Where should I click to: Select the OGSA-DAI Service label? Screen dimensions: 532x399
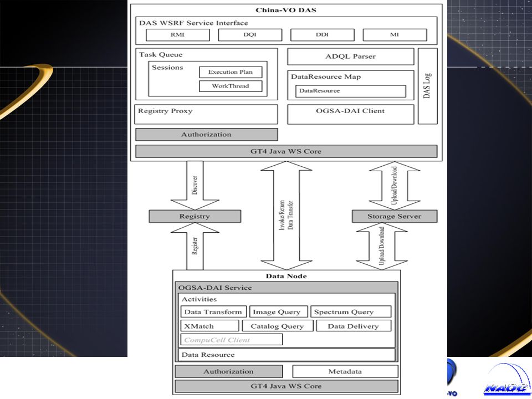[215, 288]
